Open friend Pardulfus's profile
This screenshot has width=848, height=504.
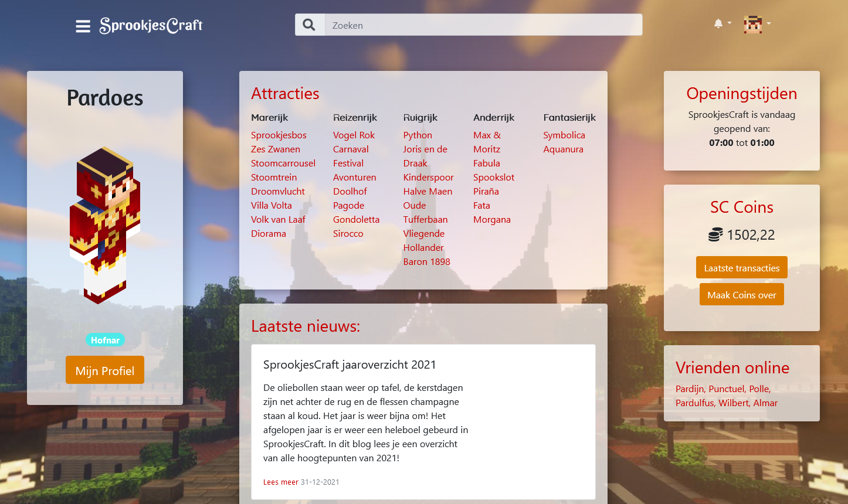[x=696, y=403]
